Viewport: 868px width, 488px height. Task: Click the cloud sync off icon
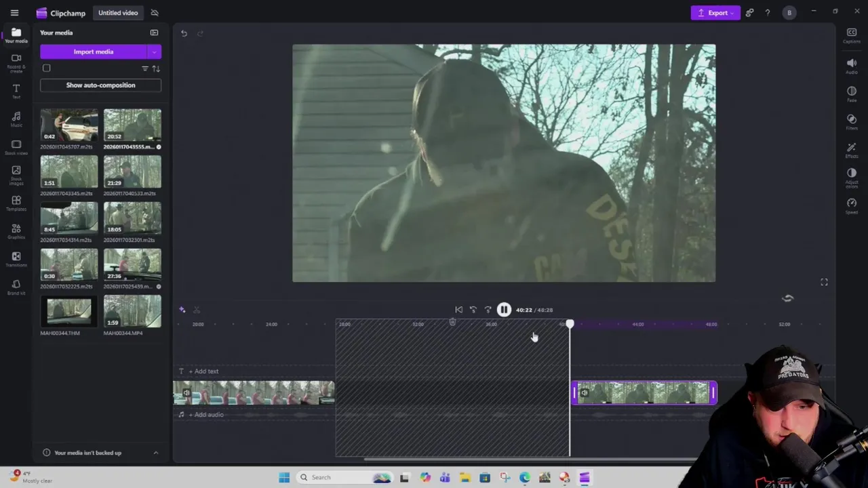155,13
